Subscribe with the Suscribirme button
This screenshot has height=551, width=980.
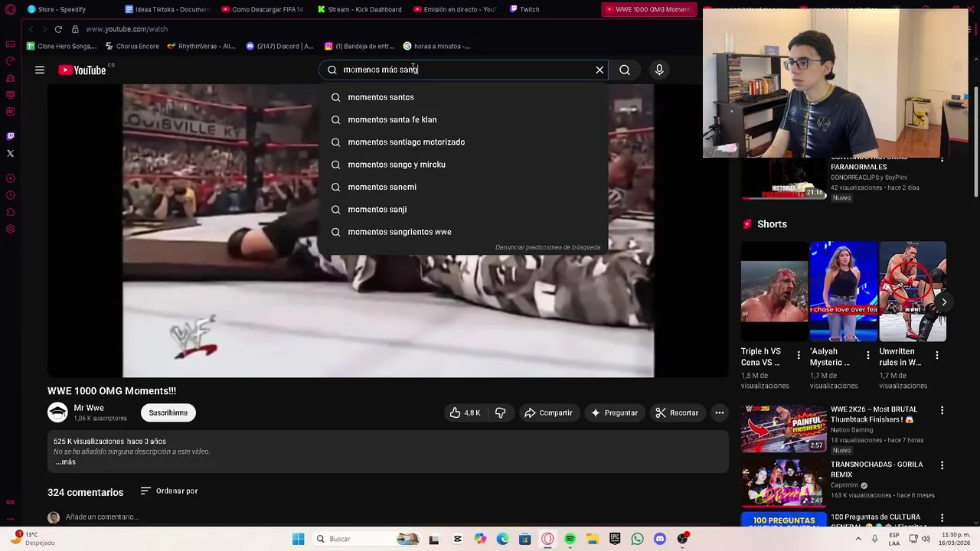pyautogui.click(x=168, y=412)
